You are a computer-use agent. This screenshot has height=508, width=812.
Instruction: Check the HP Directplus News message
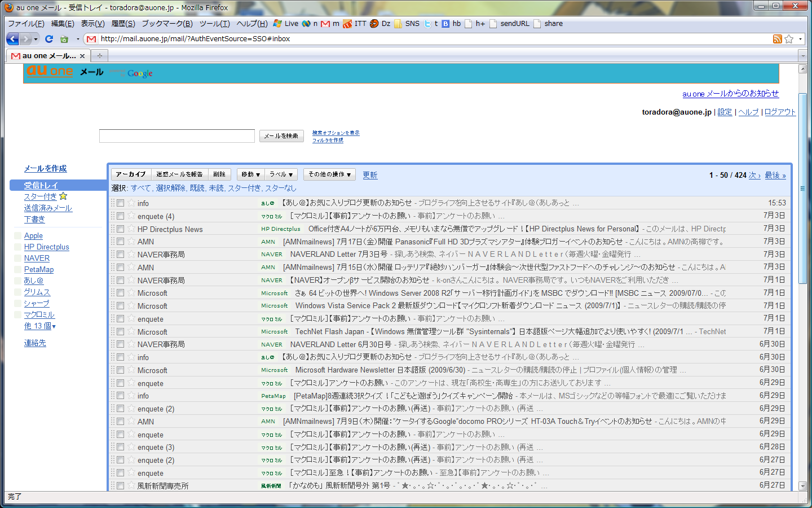pos(120,229)
